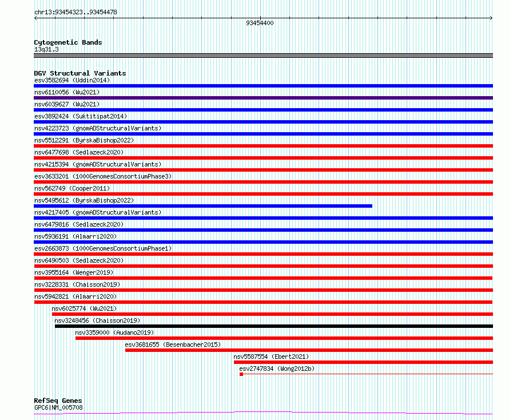Click the magenta GPC6 gene line
The height and width of the screenshot is (420, 509).
[263, 413]
